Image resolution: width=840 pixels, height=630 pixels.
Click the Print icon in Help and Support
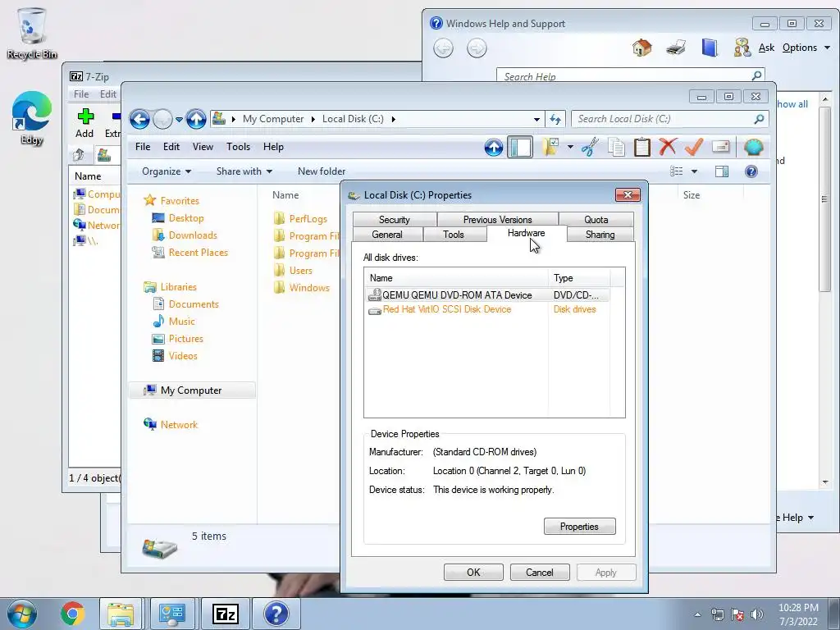point(676,48)
